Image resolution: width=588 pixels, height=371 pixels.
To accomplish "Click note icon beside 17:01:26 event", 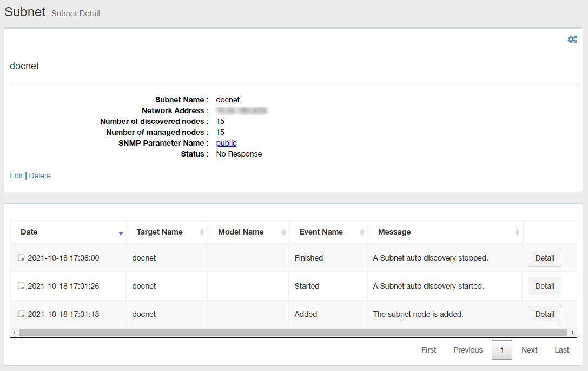I will coord(21,287).
